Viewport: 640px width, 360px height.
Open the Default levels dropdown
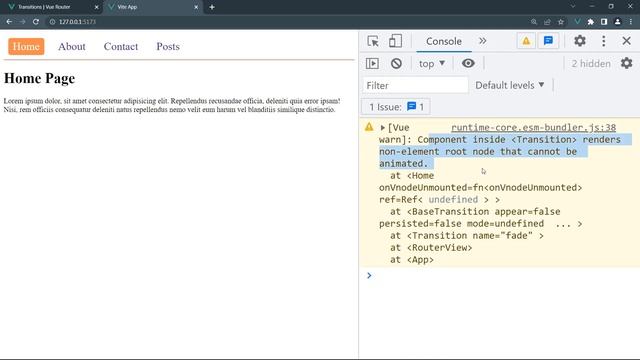point(510,85)
